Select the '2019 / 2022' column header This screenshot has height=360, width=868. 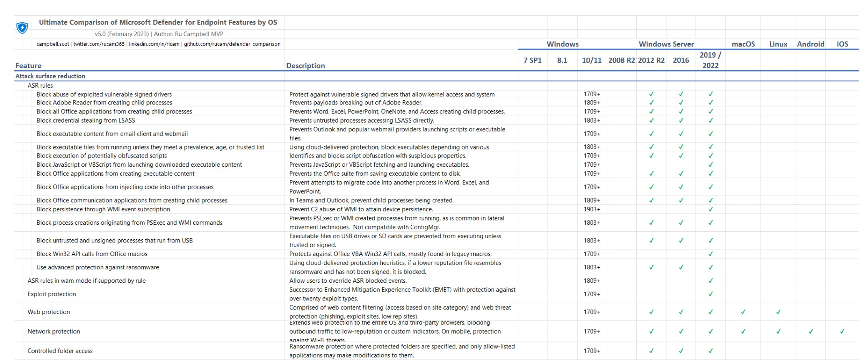710,60
